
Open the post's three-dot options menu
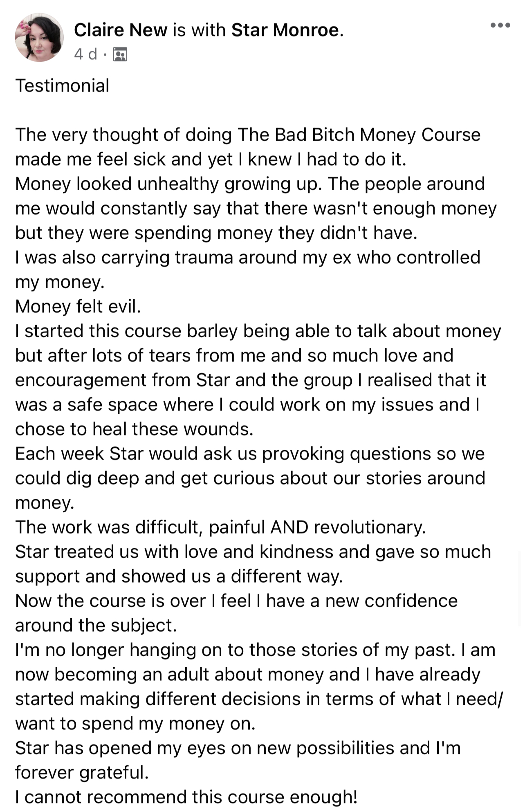(500, 25)
